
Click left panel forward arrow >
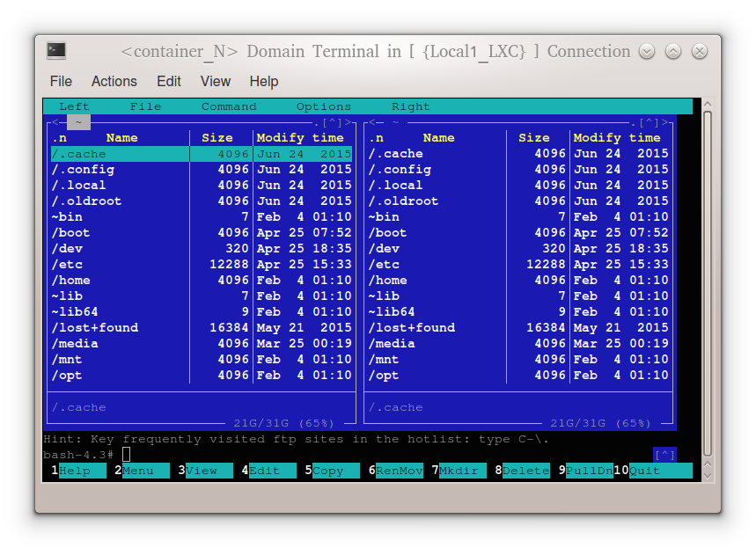coord(348,122)
